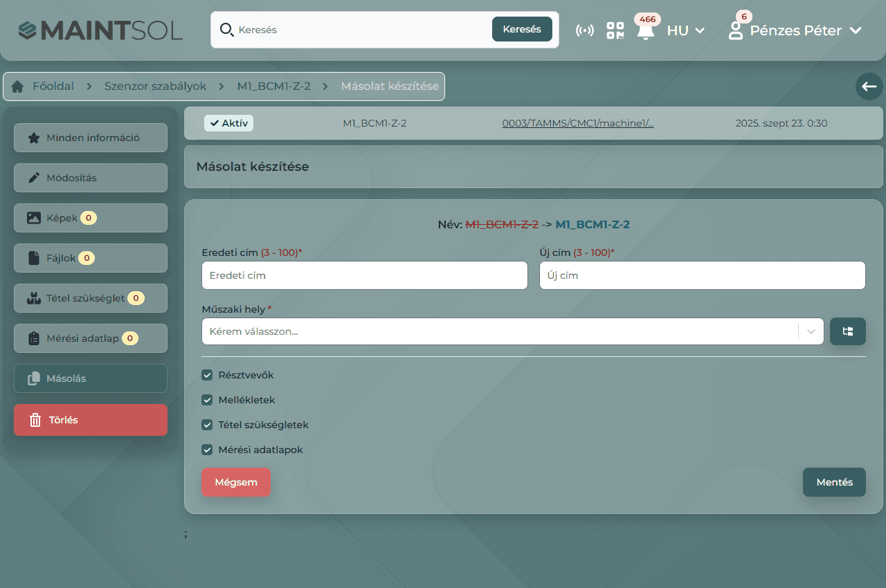This screenshot has height=588, width=886.
Task: Click the MAINTSOL logo
Action: pos(101,30)
